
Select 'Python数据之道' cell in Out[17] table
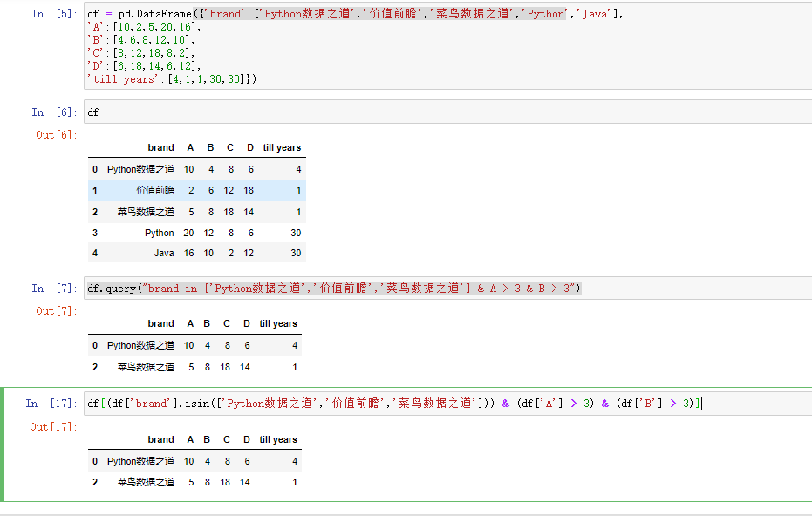point(140,461)
